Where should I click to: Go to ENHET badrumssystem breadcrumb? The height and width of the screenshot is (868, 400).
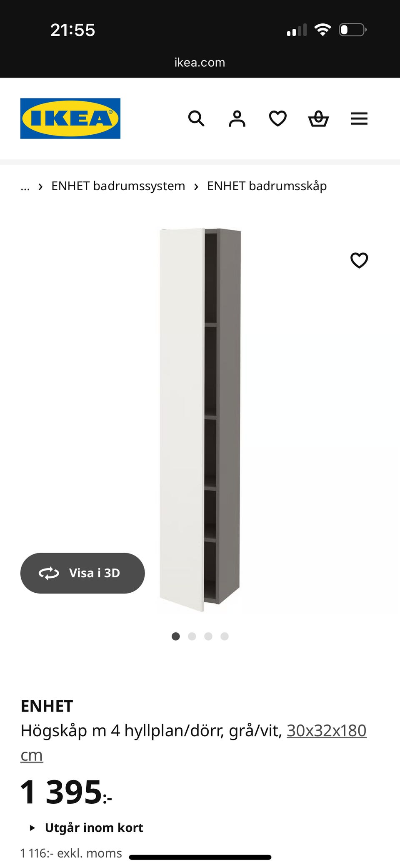(118, 186)
